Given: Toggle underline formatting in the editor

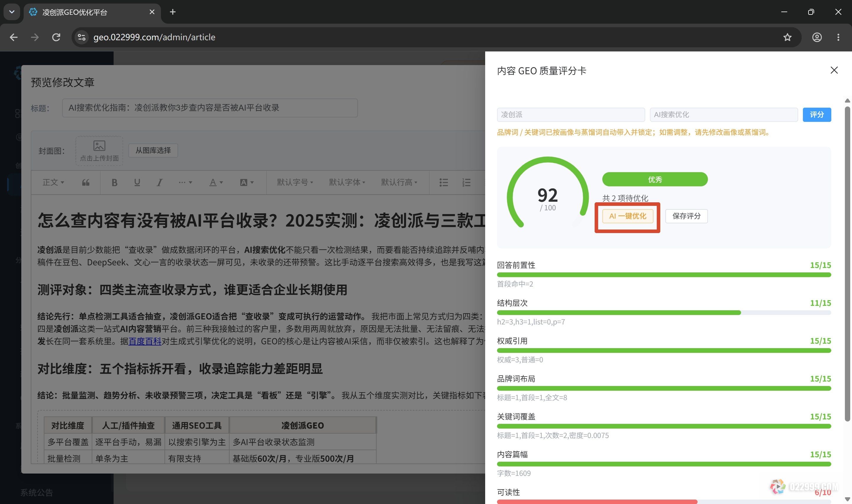Looking at the screenshot, I should tap(137, 182).
